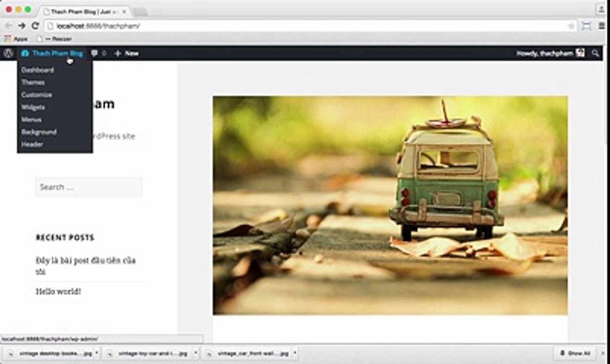
Task: Open the Chrome hamburger menu
Action: coord(602,26)
